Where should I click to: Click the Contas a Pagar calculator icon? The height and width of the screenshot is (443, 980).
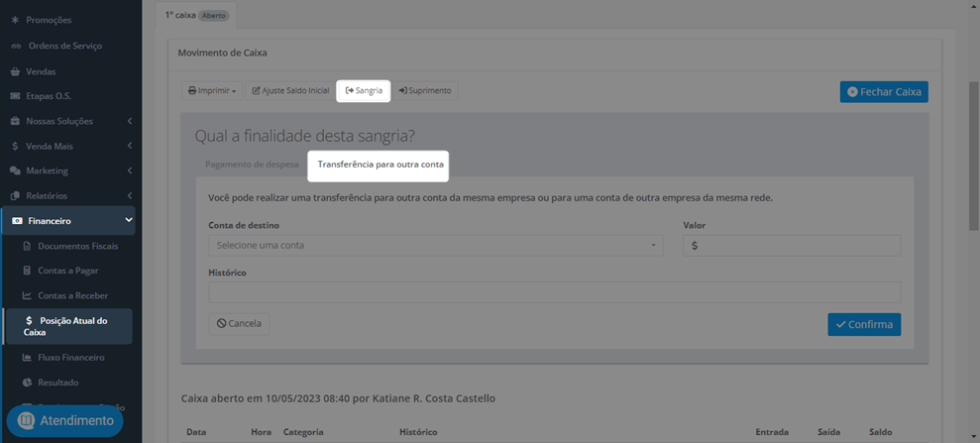pos(27,271)
